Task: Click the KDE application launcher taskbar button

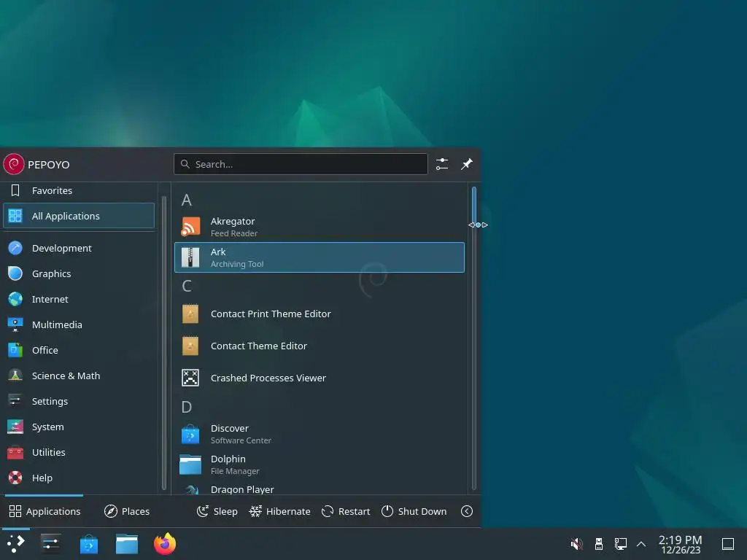Action: click(x=16, y=543)
